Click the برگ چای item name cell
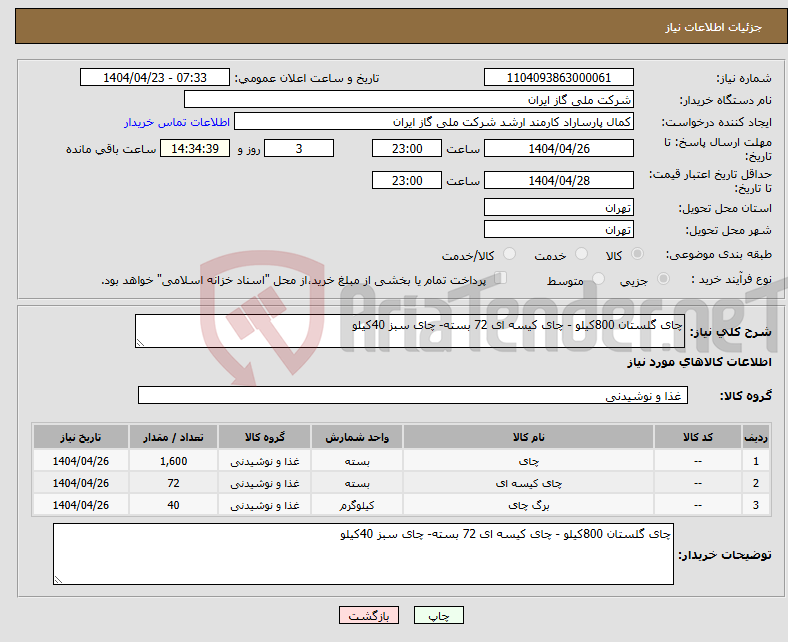Image resolution: width=788 pixels, height=642 pixels. pyautogui.click(x=528, y=505)
